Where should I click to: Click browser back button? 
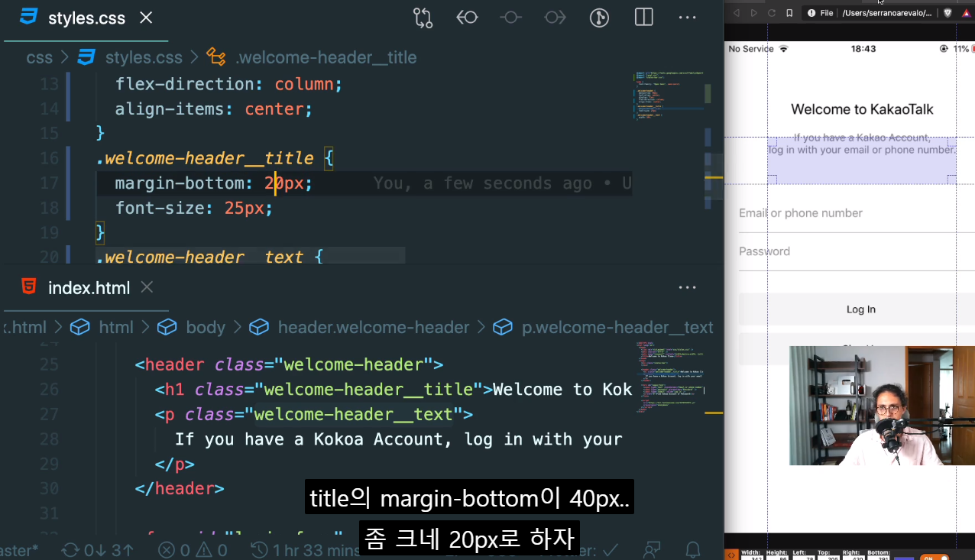(x=737, y=13)
